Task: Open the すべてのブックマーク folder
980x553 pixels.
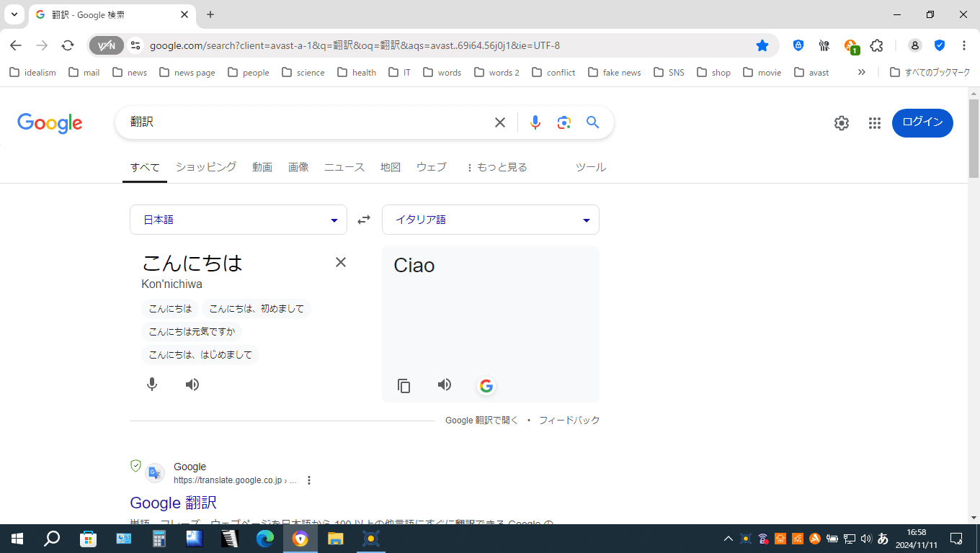Action: (x=930, y=72)
